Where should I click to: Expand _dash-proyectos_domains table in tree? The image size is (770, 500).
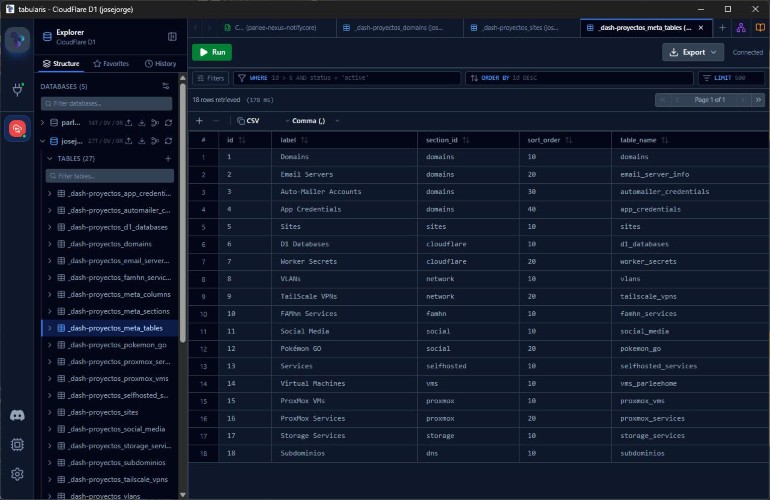click(50, 244)
